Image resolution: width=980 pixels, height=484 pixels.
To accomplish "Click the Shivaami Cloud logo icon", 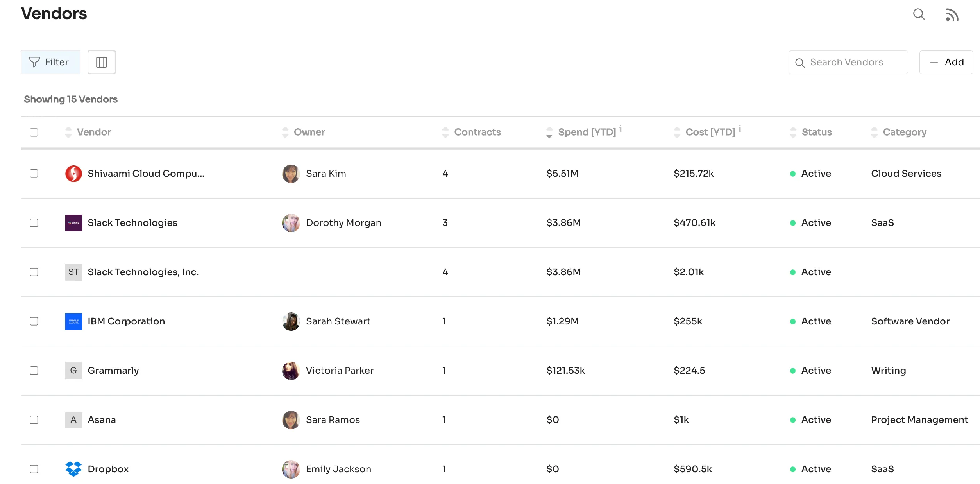I will [x=73, y=174].
